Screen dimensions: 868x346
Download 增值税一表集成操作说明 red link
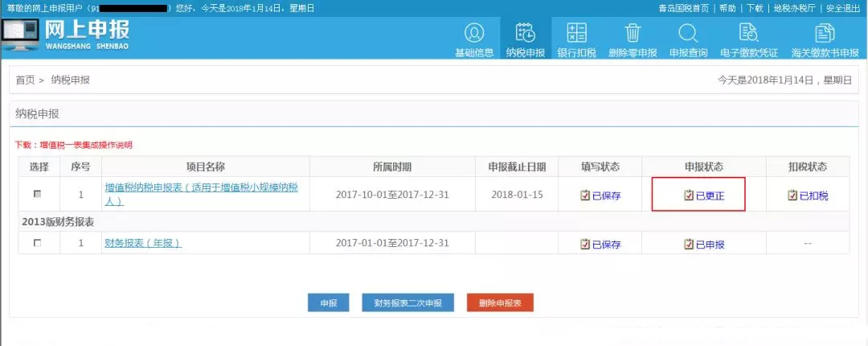tap(86, 146)
